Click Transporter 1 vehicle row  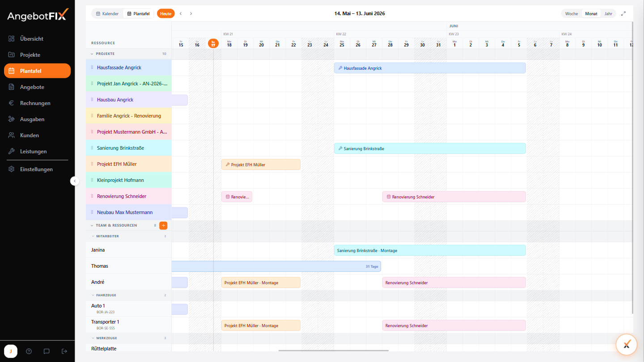pos(129,325)
